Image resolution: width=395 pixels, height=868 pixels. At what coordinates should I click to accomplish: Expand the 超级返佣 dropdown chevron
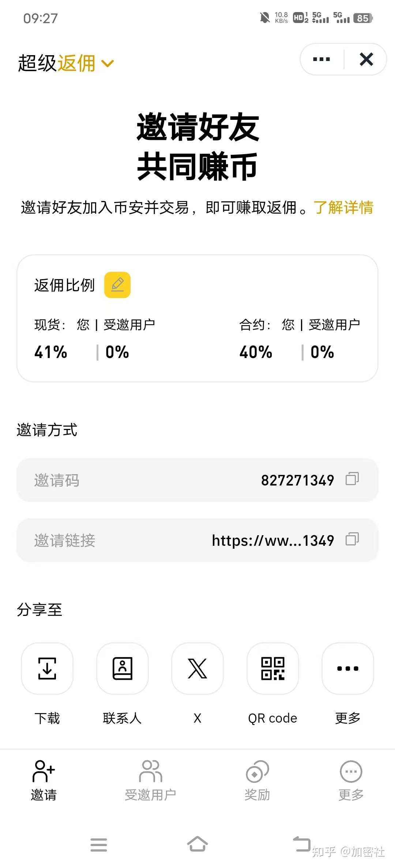108,64
